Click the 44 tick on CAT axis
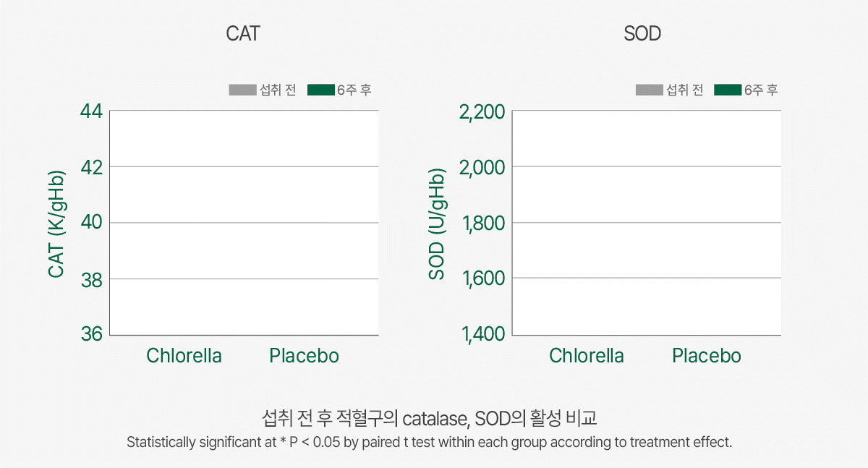This screenshot has width=868, height=468. 90,111
